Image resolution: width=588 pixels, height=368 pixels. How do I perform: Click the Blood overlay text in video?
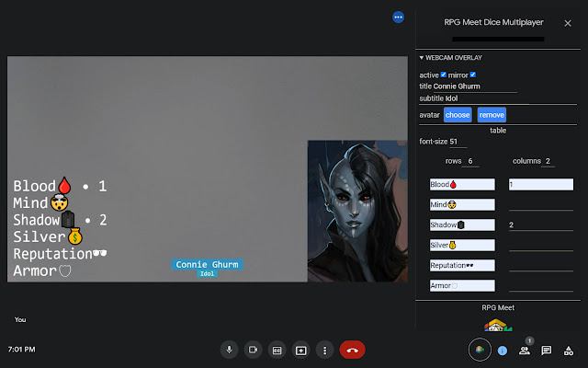click(x=42, y=186)
